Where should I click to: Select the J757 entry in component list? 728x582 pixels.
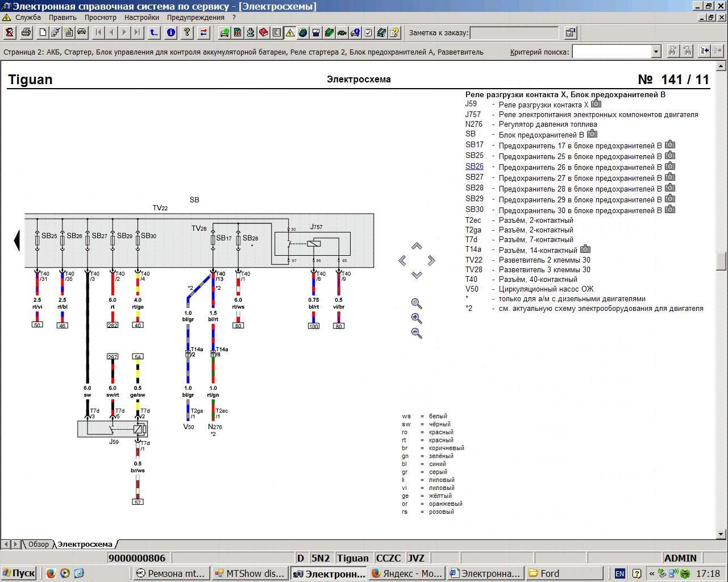pos(582,114)
